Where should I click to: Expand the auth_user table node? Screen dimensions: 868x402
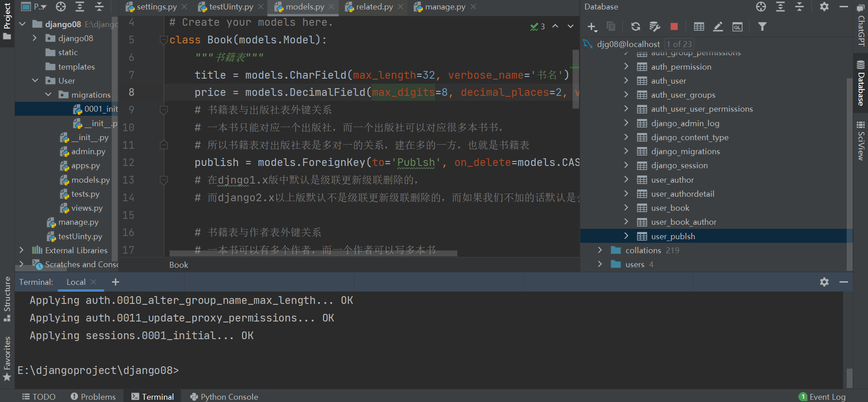626,80
